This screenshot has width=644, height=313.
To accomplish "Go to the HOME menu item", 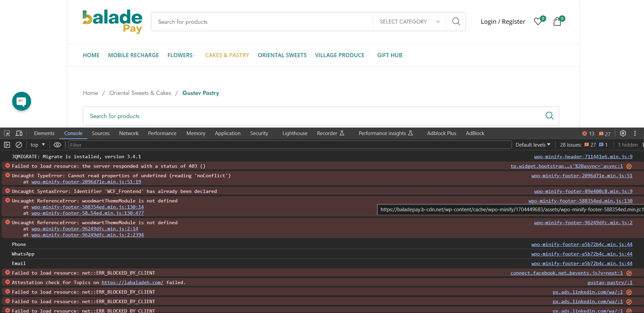I will pos(91,55).
